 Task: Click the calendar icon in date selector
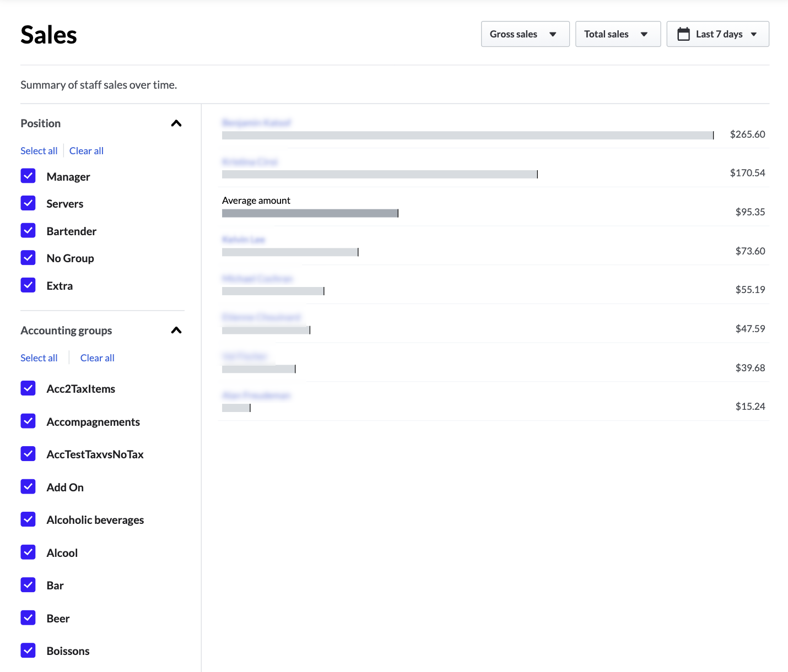683,34
